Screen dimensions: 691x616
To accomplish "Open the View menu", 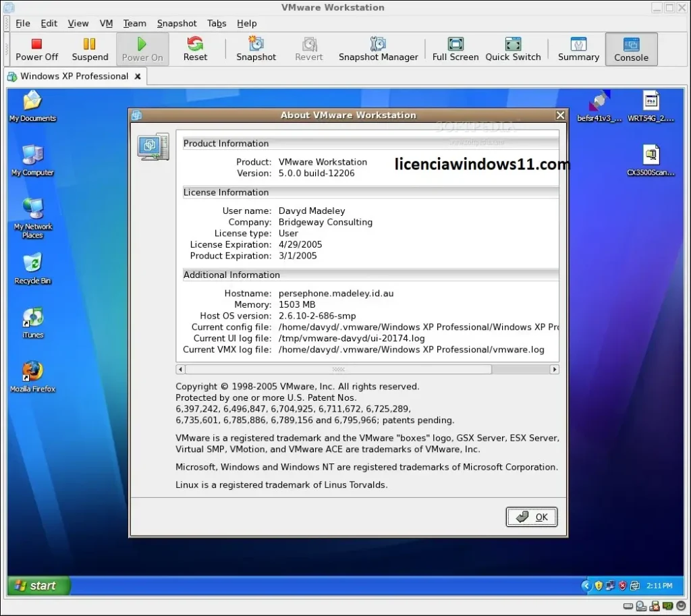I will [78, 24].
